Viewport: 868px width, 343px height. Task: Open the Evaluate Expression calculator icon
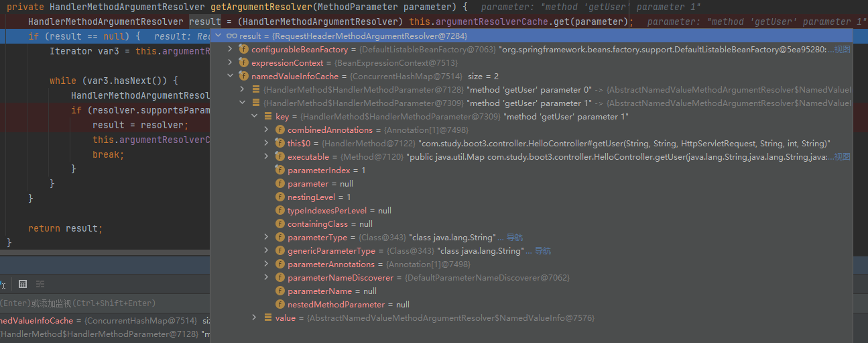pos(23,284)
